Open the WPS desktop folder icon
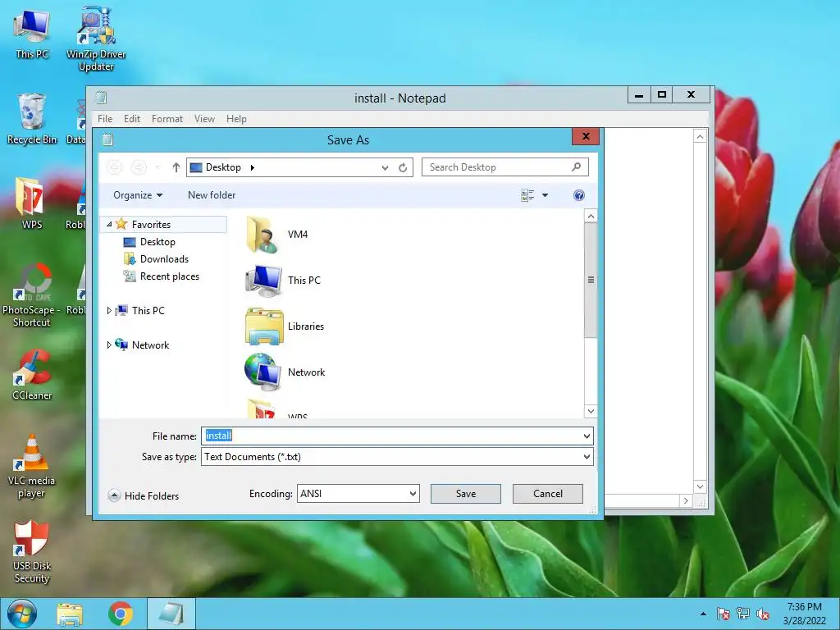Image resolution: width=840 pixels, height=630 pixels. point(32,203)
